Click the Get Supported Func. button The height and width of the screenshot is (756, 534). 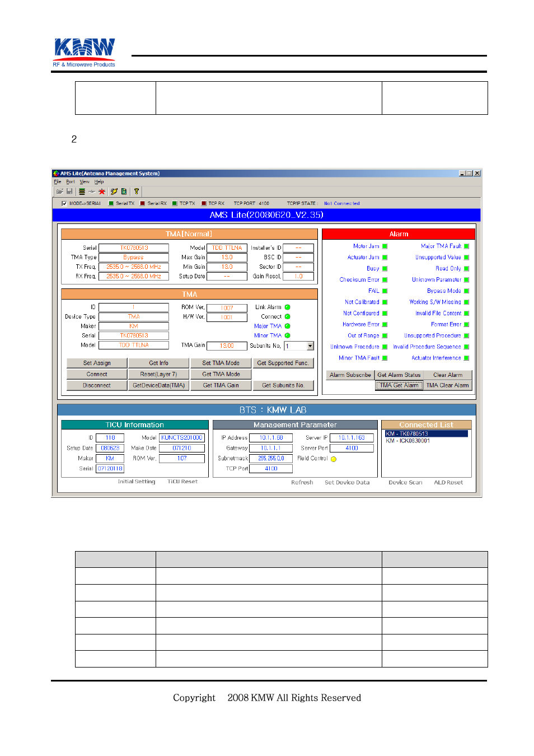pos(283,363)
